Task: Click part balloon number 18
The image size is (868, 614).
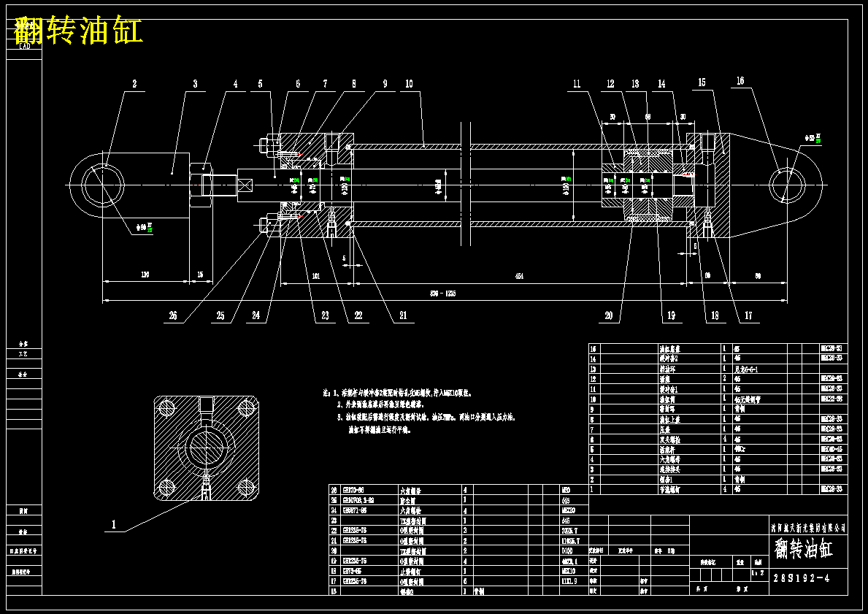Action: point(715,315)
